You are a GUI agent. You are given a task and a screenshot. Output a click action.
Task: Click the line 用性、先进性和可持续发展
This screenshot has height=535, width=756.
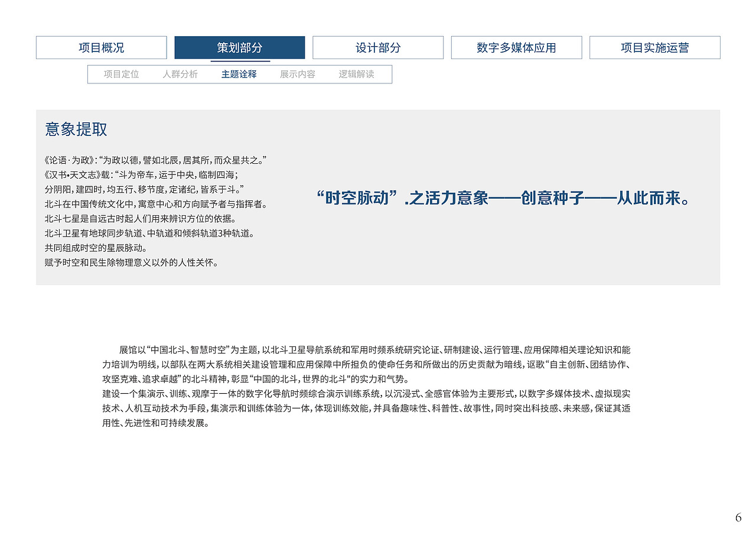tap(156, 423)
